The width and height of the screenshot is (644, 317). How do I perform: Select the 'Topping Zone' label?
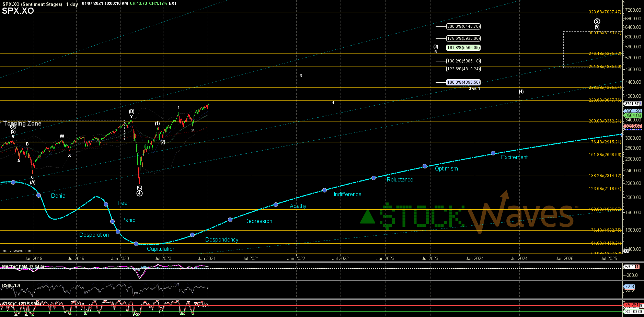point(22,124)
